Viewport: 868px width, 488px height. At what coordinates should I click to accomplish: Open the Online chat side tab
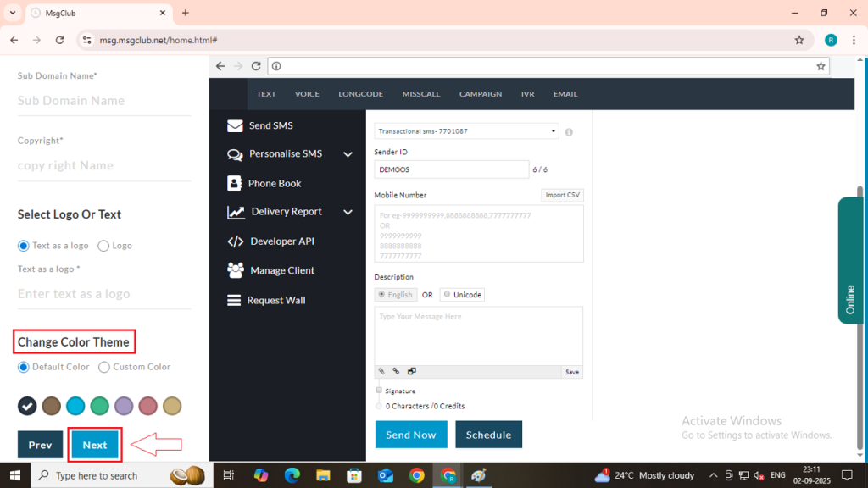pyautogui.click(x=849, y=260)
